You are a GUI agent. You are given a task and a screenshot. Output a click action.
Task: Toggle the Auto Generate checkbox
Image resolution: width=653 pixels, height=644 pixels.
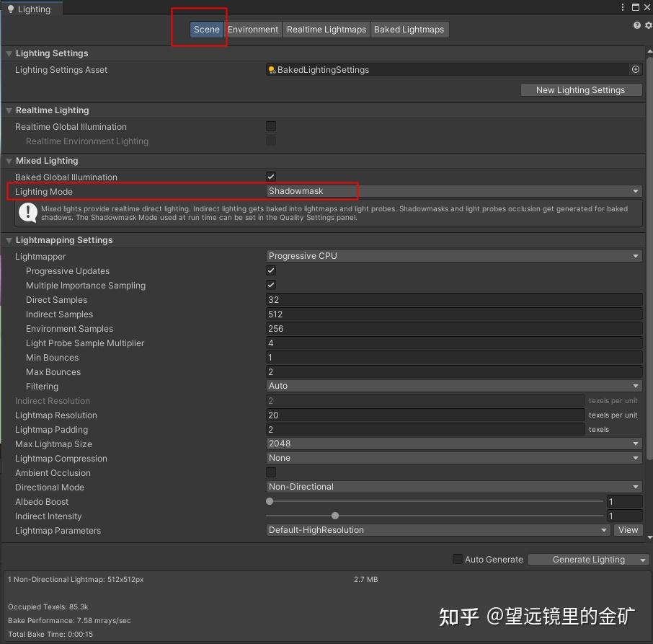[458, 559]
